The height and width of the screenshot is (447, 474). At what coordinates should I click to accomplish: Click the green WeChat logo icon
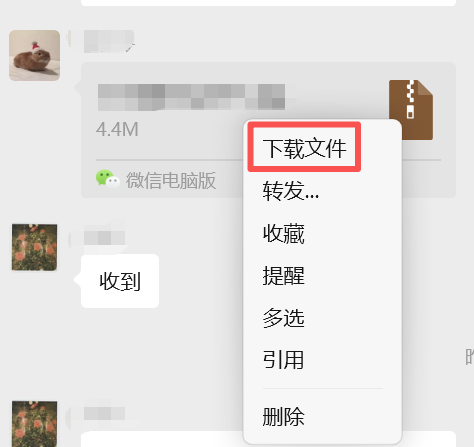107,179
